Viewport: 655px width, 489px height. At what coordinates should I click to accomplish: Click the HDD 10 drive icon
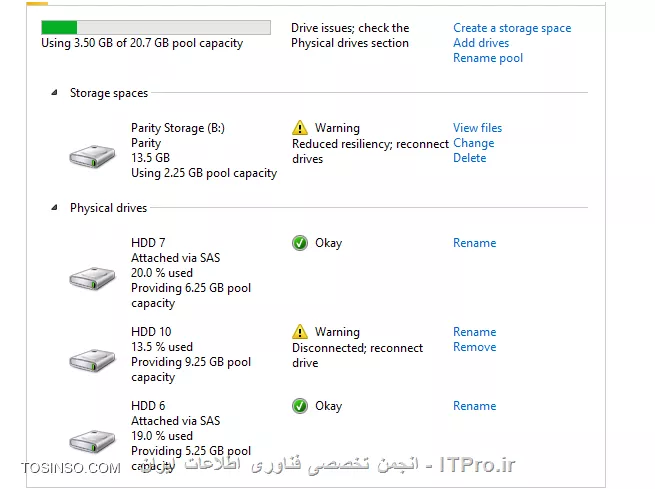click(x=92, y=359)
